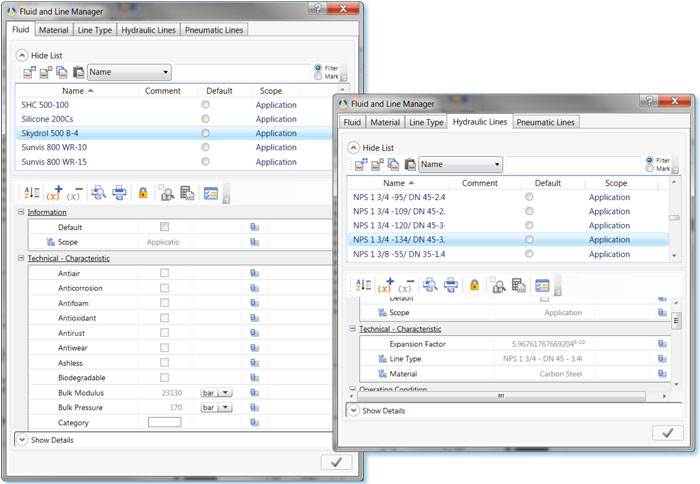Switch to Fluid tab in right window
Viewport: 700px width, 484px height.
click(x=352, y=122)
